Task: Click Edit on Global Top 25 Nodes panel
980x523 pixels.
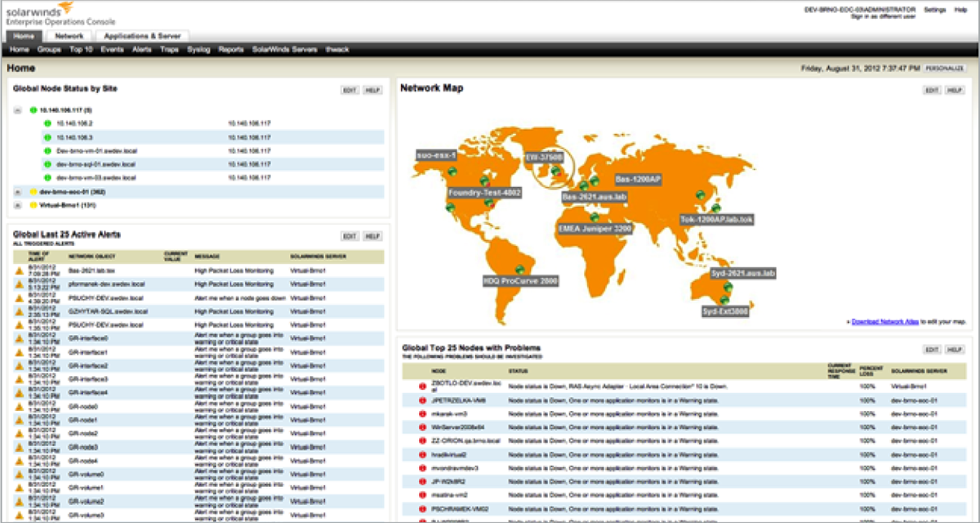Action: (932, 350)
